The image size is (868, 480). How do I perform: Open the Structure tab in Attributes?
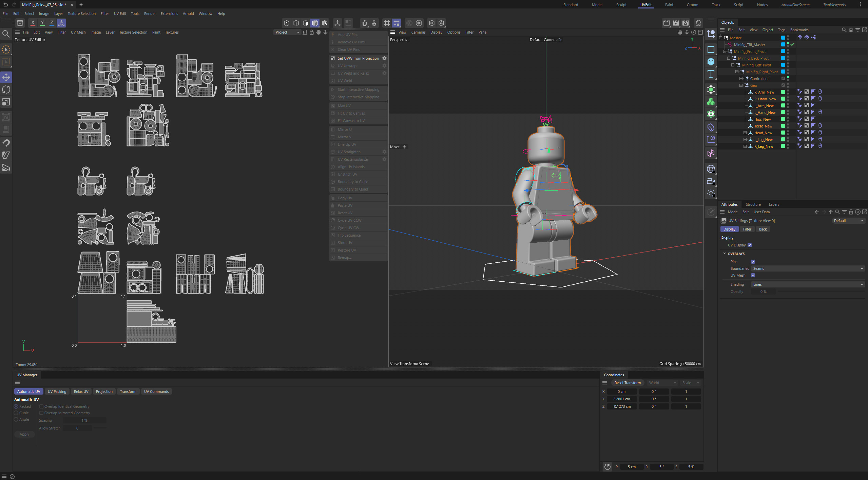(x=753, y=204)
